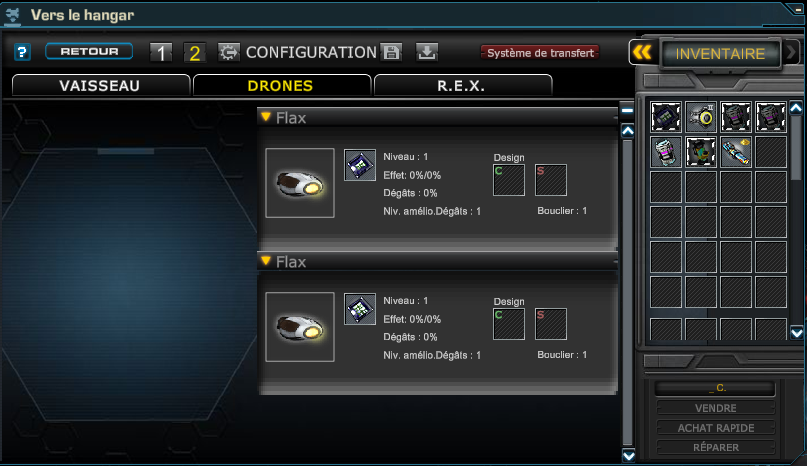Collapse the second Flax drone section
Screen dimensions: 807x466
click(266, 261)
